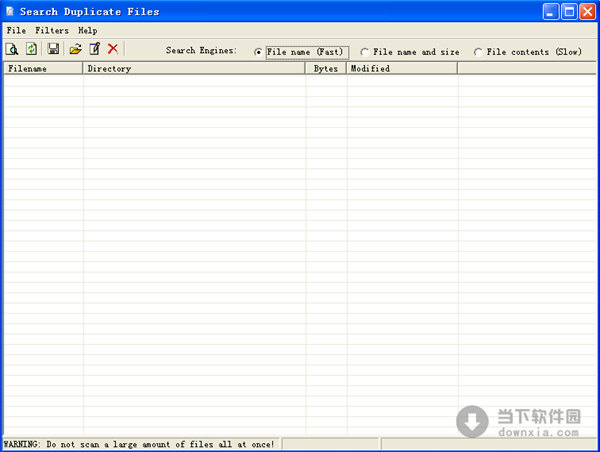This screenshot has width=600, height=452.
Task: Sort by the Directory column header
Action: (194, 69)
